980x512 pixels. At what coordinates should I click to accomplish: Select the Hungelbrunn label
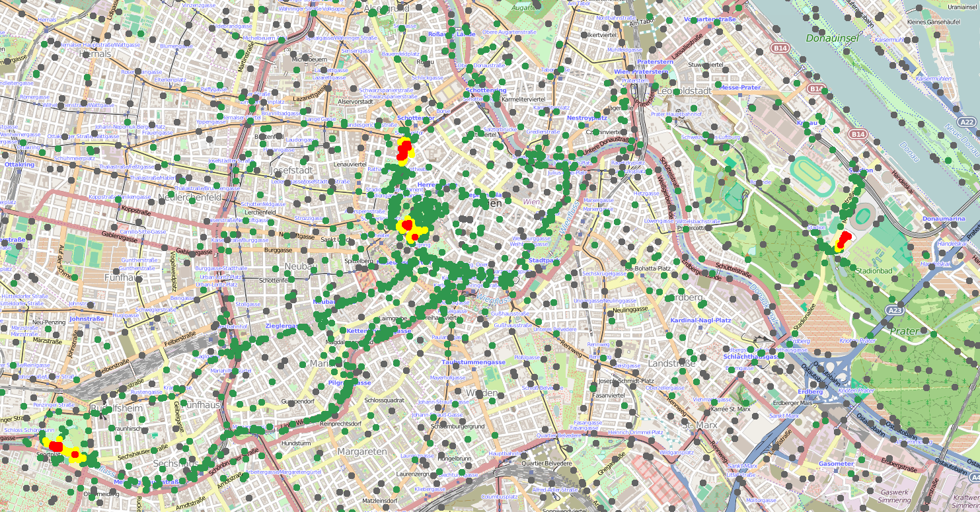(453, 458)
